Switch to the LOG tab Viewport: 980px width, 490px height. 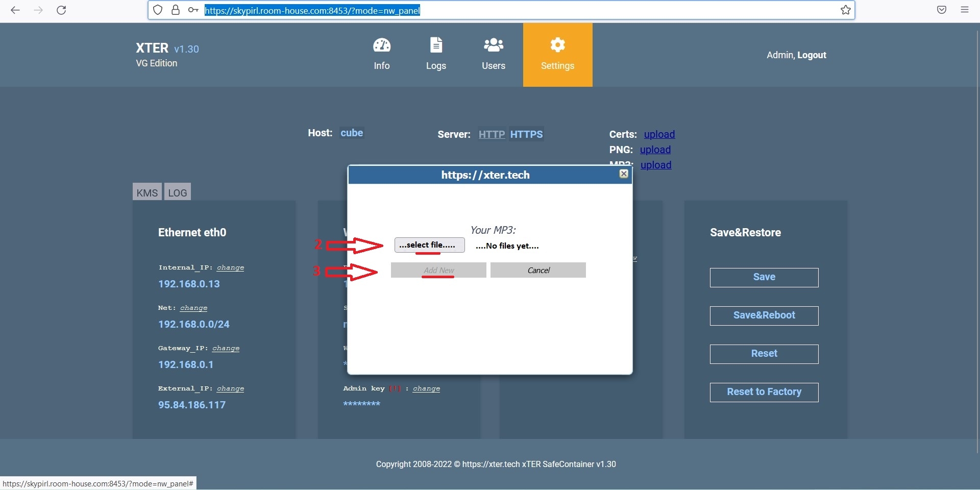coord(178,192)
